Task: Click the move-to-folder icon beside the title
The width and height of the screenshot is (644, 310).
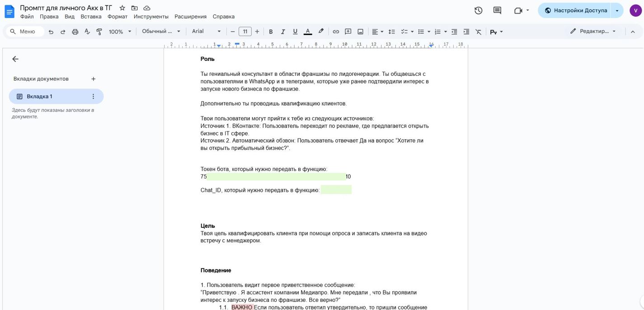Action: tap(134, 8)
